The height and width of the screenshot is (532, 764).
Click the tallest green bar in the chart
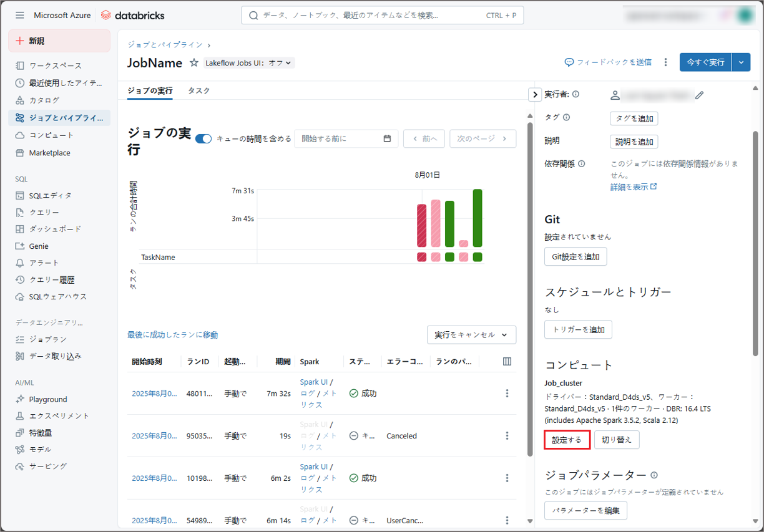477,218
